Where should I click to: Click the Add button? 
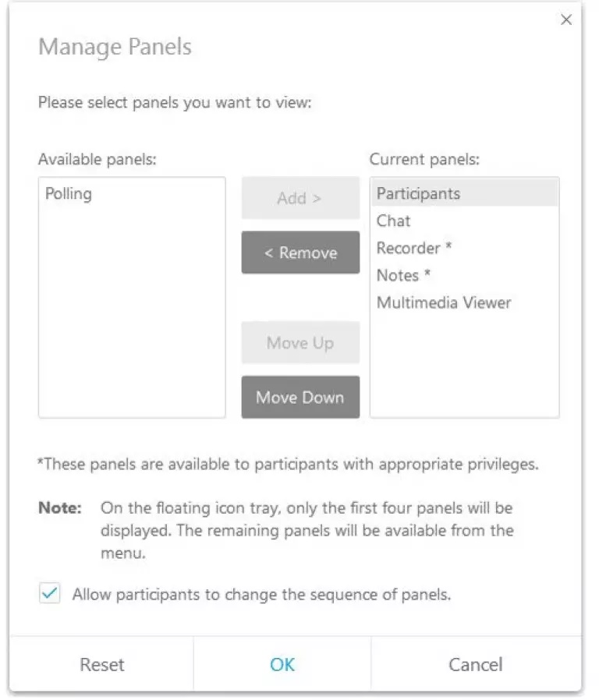tap(300, 198)
